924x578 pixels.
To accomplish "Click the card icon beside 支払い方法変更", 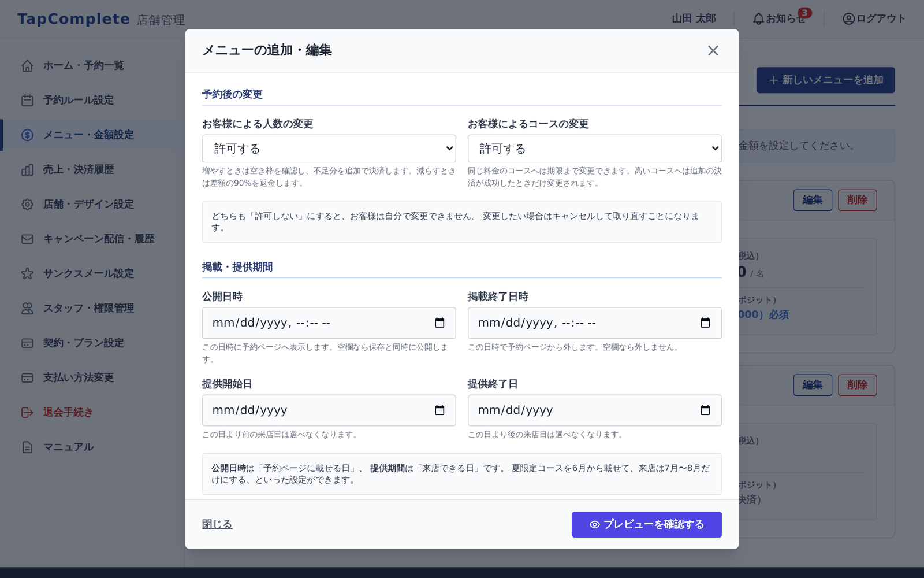I will coord(27,378).
